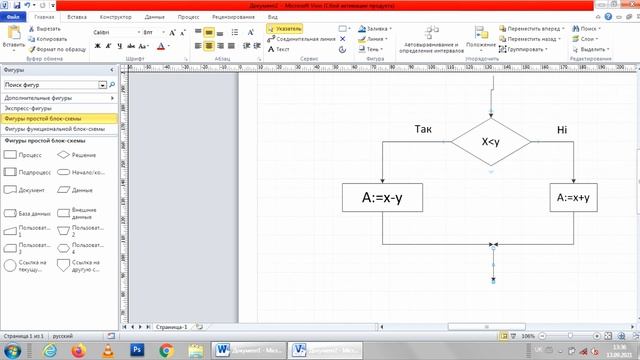Image resolution: width=640 pixels, height=360 pixels.
Task: Select the Format Painter (Формат по образцу)
Action: [x=57, y=49]
